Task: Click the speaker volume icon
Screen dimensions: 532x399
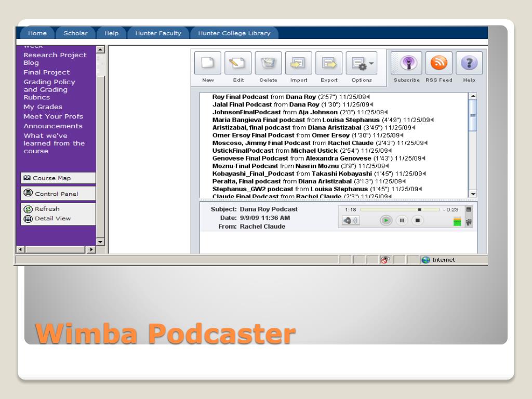Action: [351, 220]
